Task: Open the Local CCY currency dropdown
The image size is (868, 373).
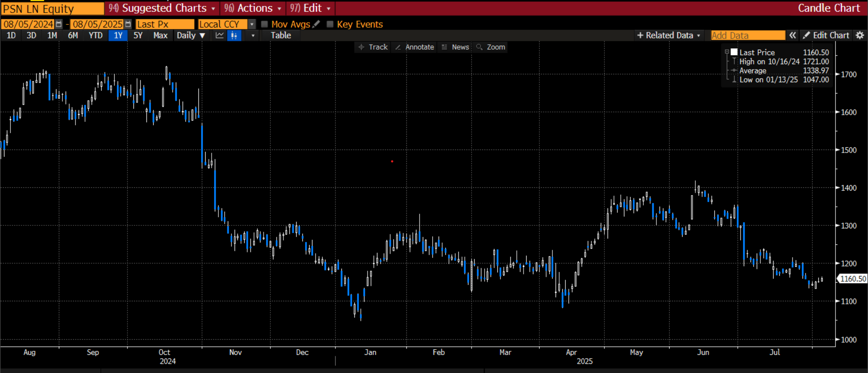Action: tap(252, 24)
